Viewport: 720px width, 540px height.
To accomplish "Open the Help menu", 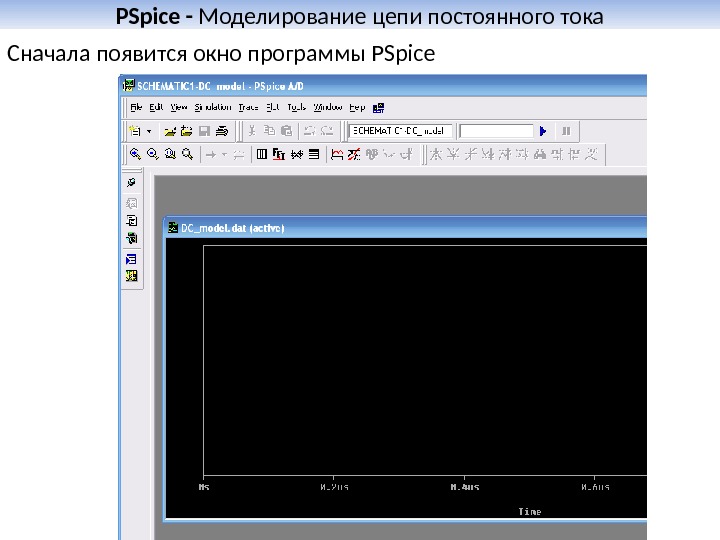I will point(357,107).
